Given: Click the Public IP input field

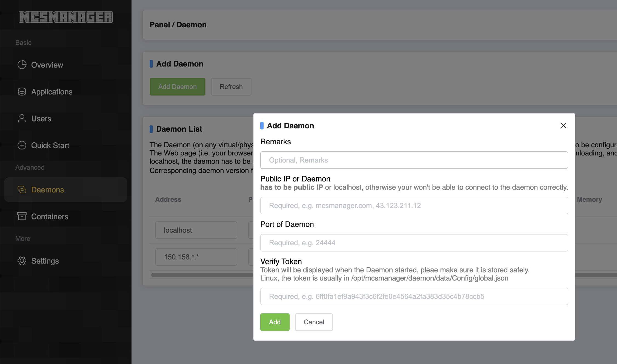Looking at the screenshot, I should pos(414,205).
